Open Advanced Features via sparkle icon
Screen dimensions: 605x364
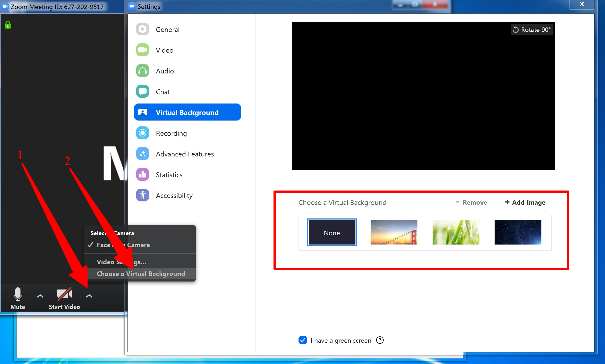click(143, 154)
